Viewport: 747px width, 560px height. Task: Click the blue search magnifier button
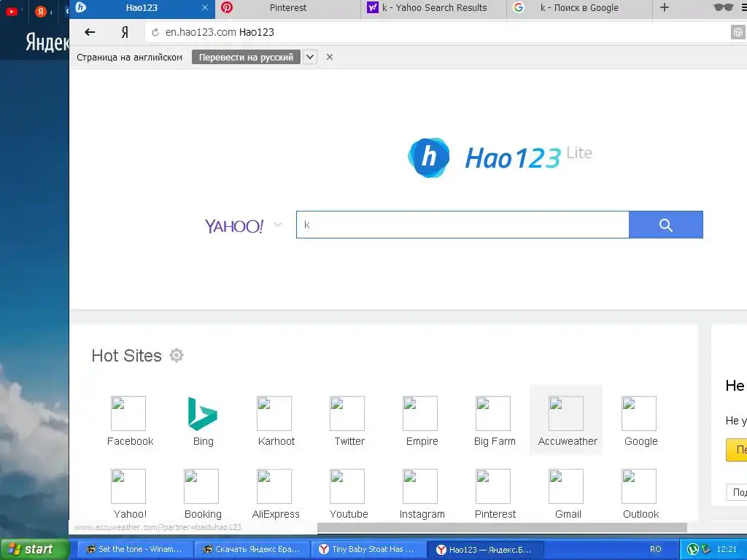click(665, 225)
